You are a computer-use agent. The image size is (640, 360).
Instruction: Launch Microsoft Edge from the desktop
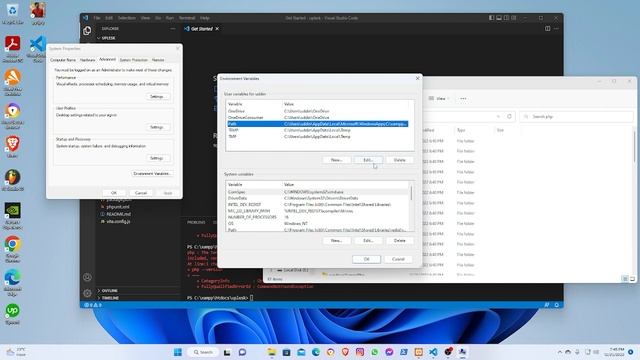tap(13, 282)
